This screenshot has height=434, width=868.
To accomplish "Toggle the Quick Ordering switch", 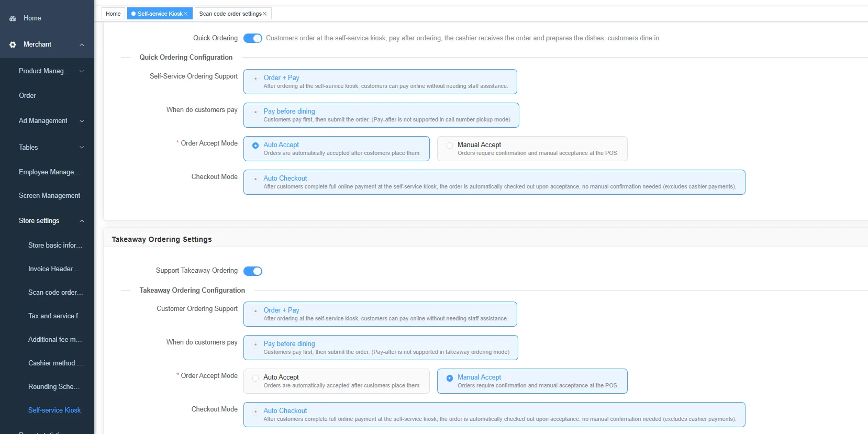I will point(253,38).
